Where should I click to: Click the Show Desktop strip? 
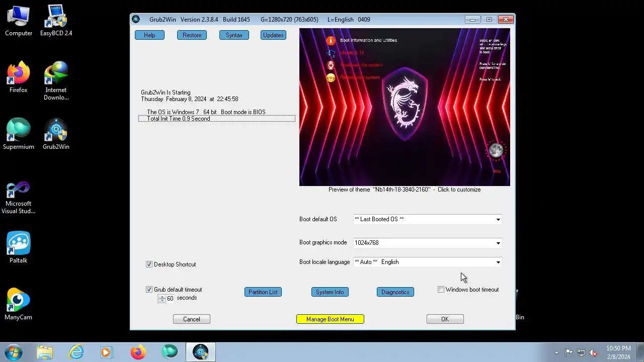coord(640,352)
